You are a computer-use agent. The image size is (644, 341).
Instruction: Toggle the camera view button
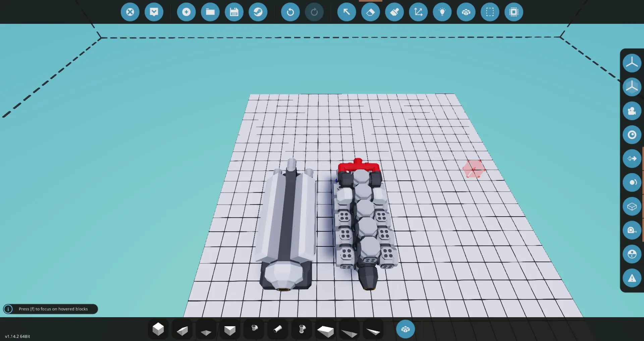[632, 111]
